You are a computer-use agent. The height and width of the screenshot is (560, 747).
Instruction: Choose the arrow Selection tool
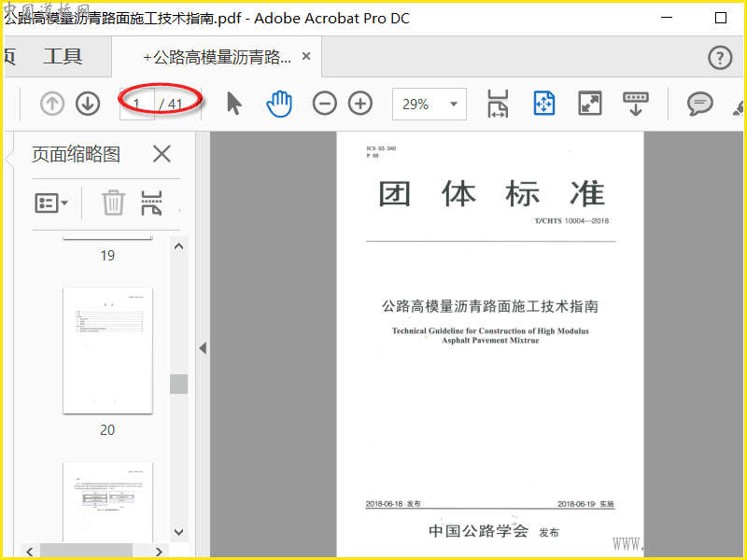tap(234, 104)
